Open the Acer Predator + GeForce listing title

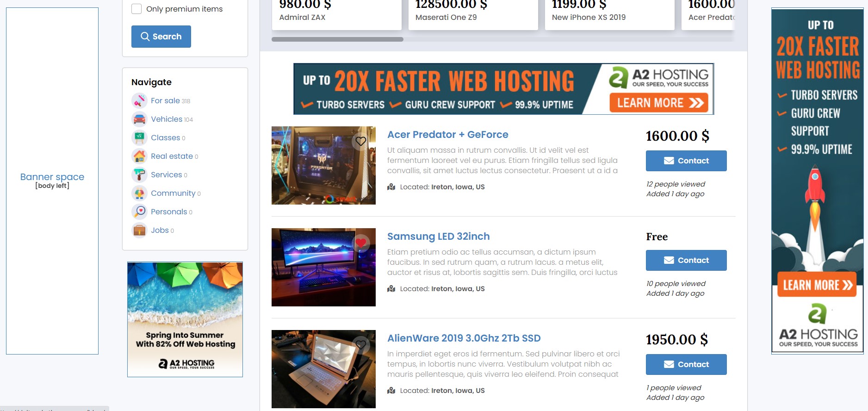coord(447,135)
